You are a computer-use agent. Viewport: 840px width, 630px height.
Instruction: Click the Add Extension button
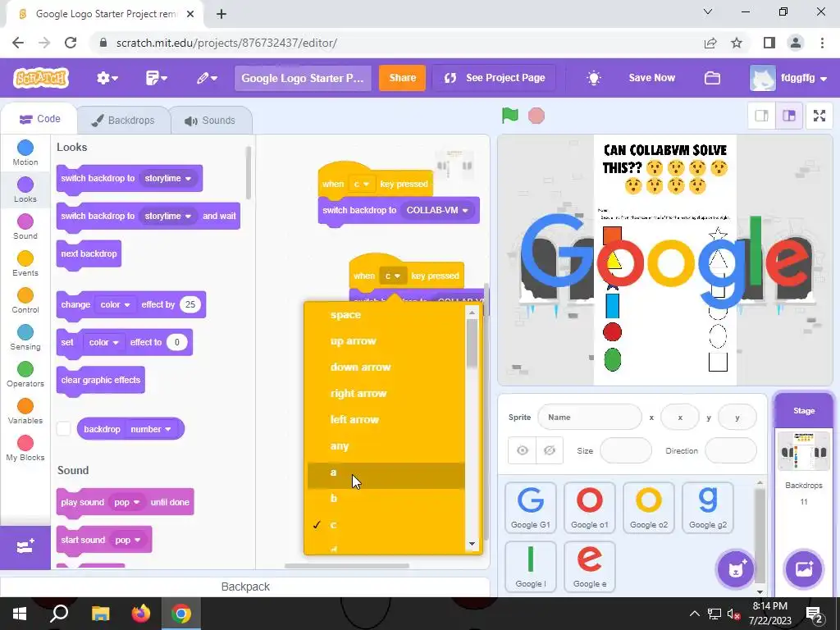25,547
